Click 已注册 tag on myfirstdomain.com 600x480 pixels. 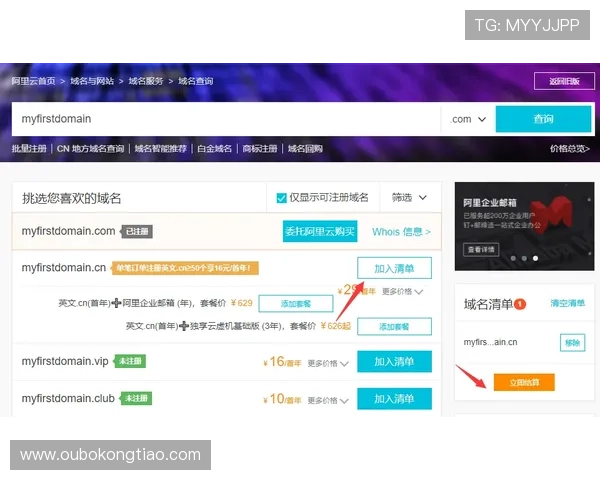(137, 231)
